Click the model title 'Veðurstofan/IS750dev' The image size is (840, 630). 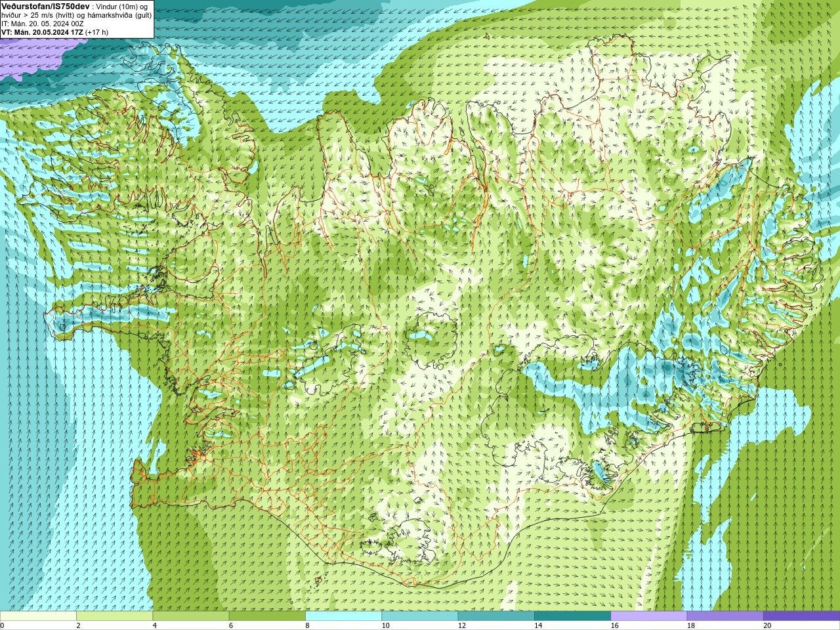pyautogui.click(x=45, y=6)
